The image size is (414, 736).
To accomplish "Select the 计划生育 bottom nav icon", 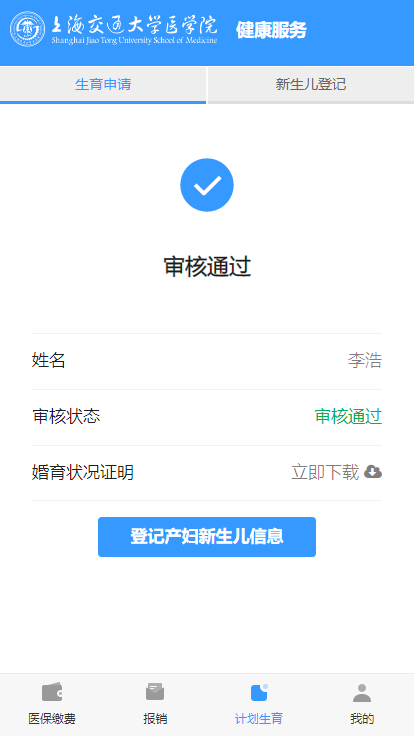I will pyautogui.click(x=259, y=692).
